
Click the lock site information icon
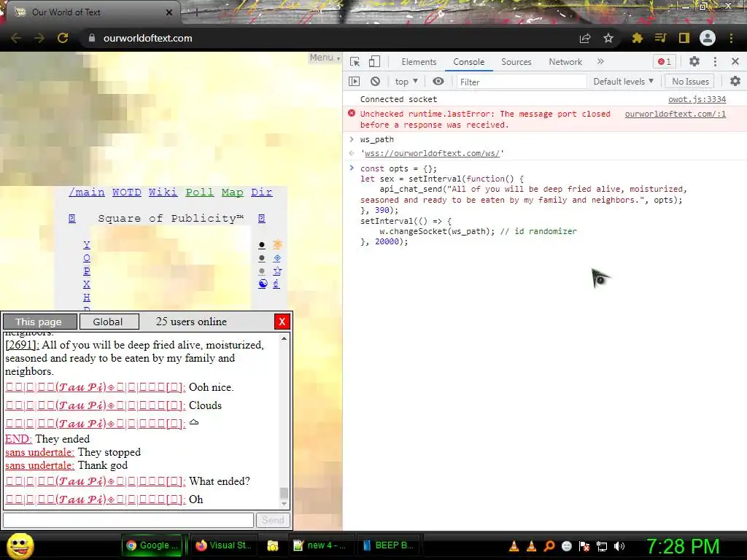(x=92, y=38)
